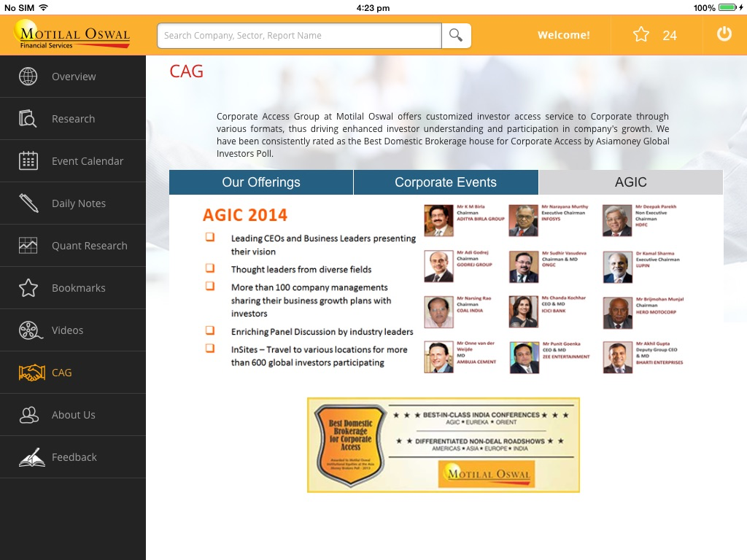Viewport: 747px width, 560px height.
Task: Open the Bookmarks star icon in sidebar
Action: pyautogui.click(x=28, y=287)
